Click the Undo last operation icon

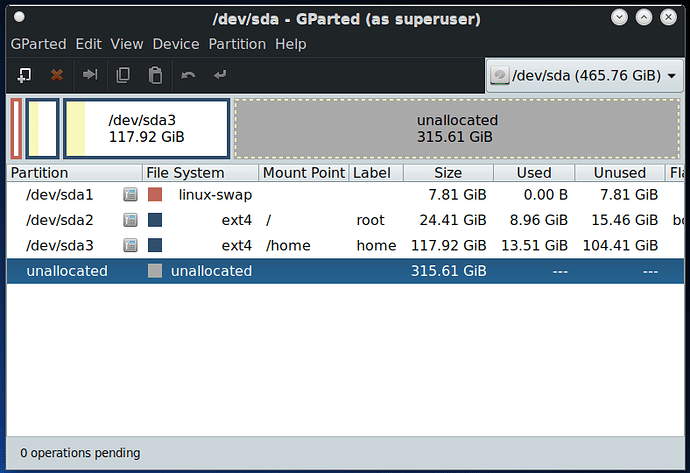pyautogui.click(x=188, y=75)
